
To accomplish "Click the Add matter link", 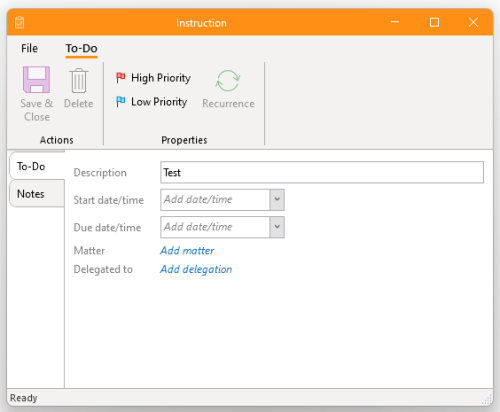I will click(187, 251).
